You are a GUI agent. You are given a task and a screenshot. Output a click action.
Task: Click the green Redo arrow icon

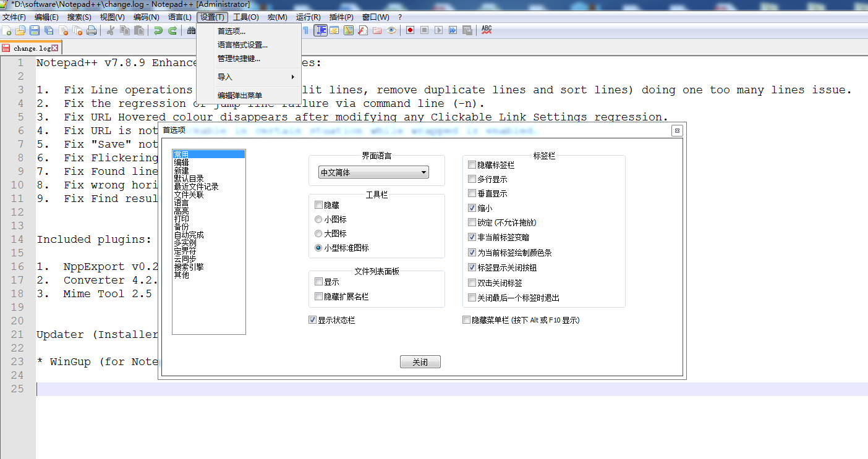pyautogui.click(x=172, y=30)
